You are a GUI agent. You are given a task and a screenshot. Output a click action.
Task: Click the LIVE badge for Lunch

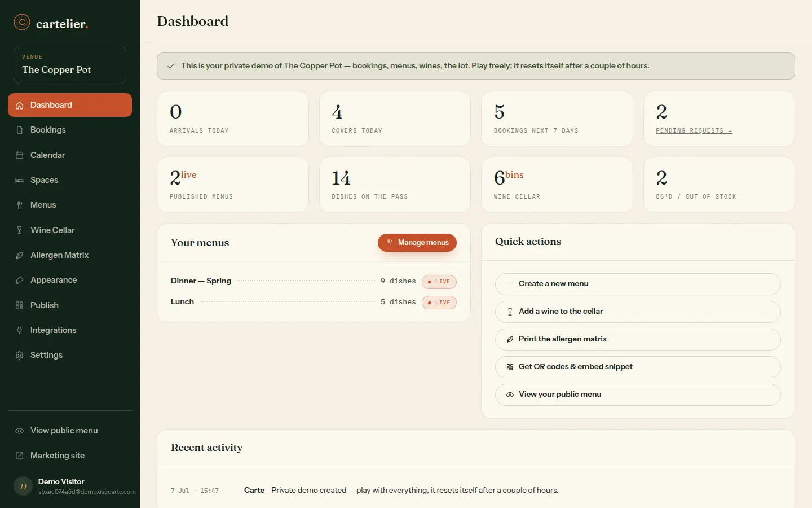pos(439,303)
